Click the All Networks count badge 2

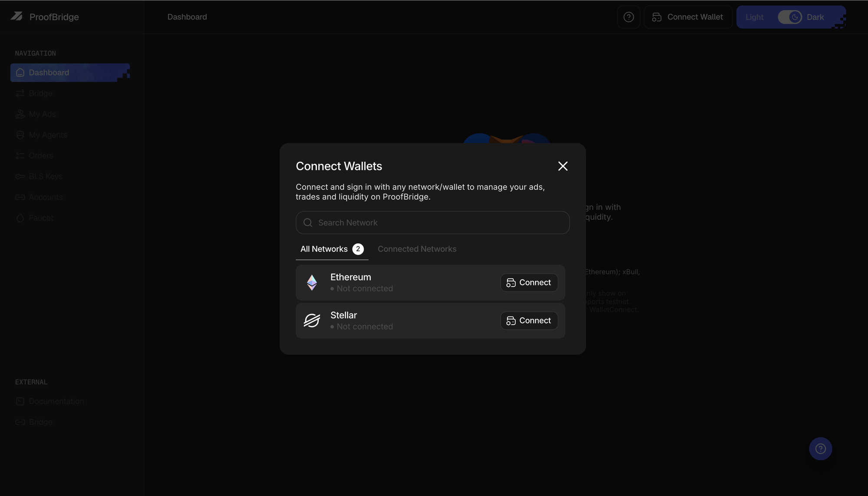(358, 249)
